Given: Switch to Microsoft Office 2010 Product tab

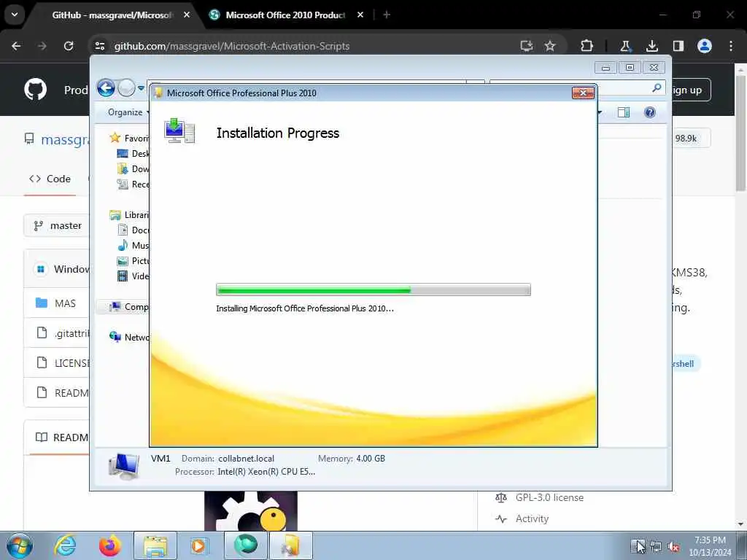Looking at the screenshot, I should 285,15.
